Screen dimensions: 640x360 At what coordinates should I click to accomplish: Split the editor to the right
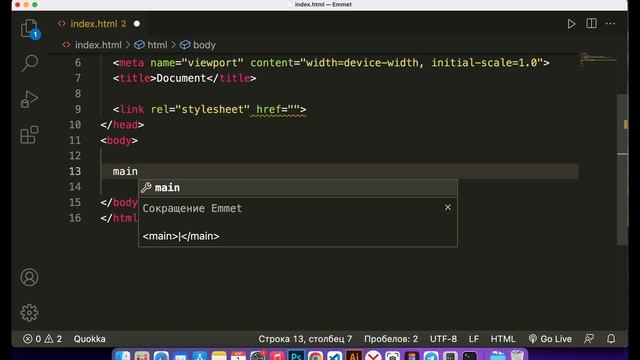tap(591, 24)
